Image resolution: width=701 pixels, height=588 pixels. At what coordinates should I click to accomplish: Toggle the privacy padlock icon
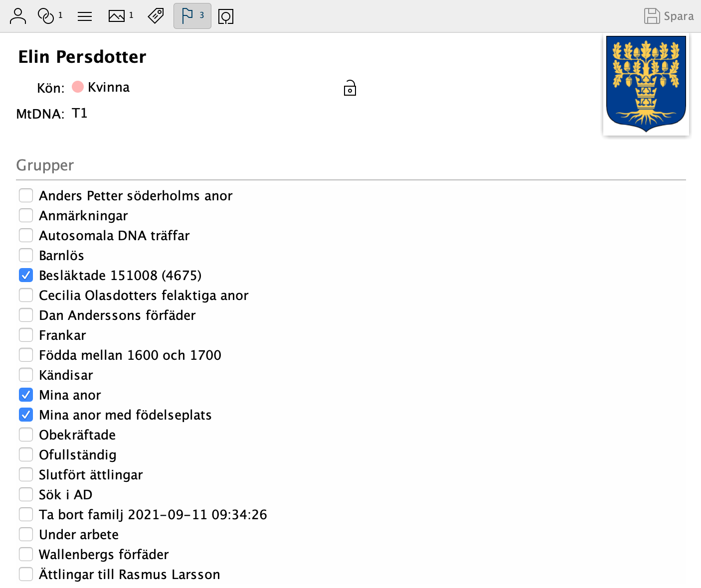tap(350, 88)
